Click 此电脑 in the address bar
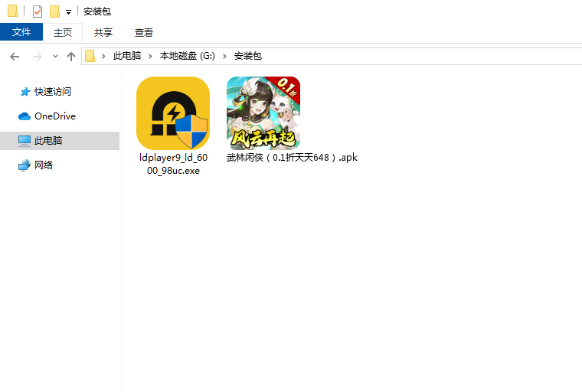This screenshot has width=582, height=392. [126, 56]
